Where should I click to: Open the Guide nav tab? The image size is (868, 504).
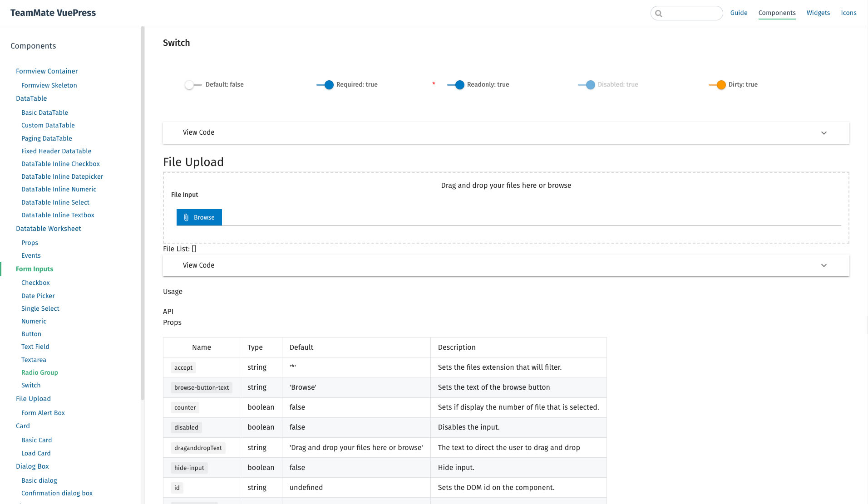[739, 13]
